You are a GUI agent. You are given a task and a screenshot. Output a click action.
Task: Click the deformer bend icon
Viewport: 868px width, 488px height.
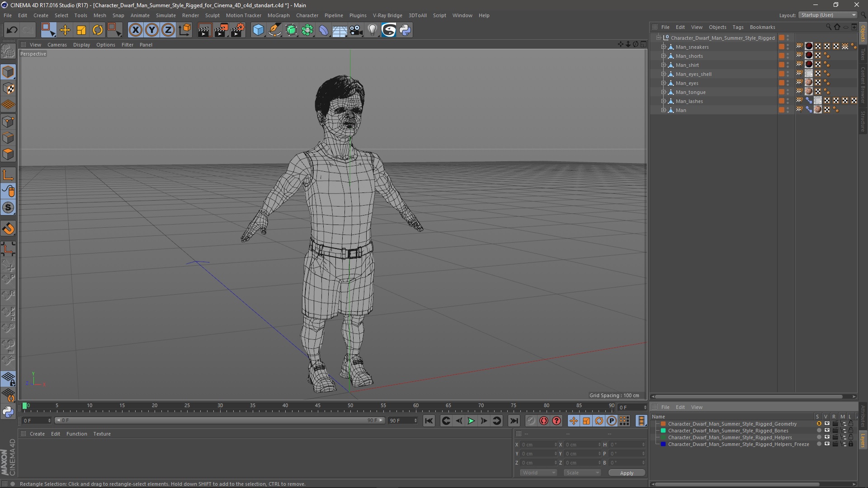pyautogui.click(x=324, y=30)
